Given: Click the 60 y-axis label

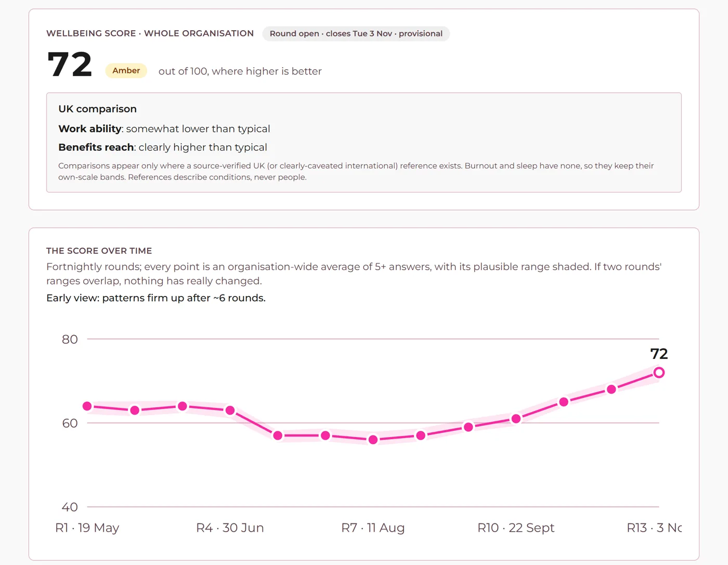Looking at the screenshot, I should pos(70,423).
